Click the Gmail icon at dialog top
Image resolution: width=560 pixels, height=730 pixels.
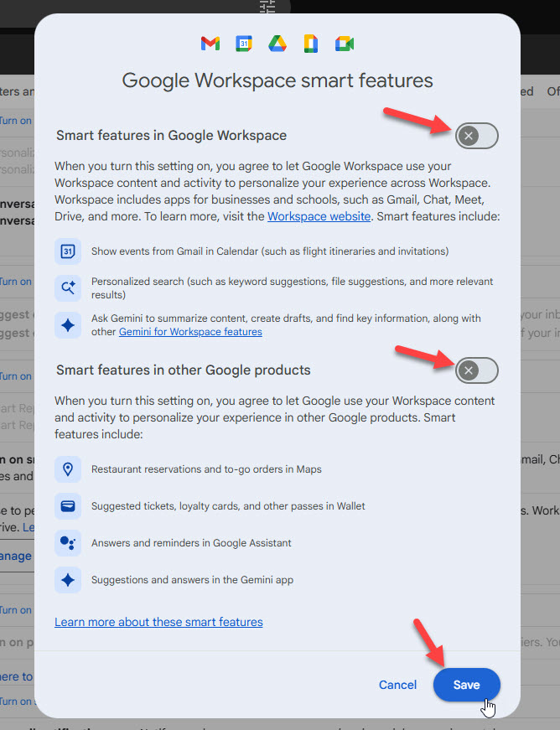click(210, 44)
